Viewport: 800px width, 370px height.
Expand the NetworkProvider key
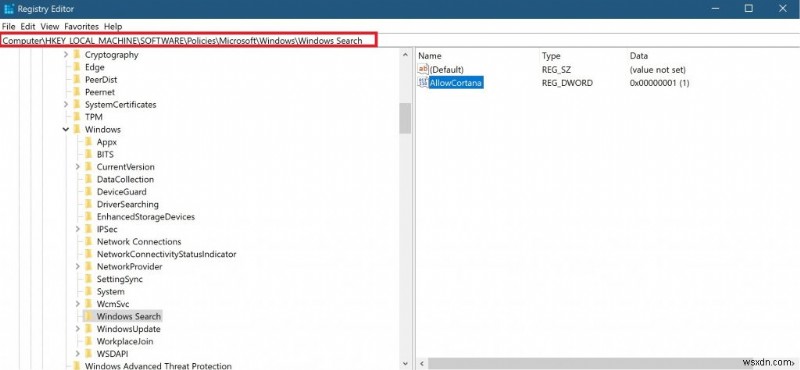tap(78, 266)
